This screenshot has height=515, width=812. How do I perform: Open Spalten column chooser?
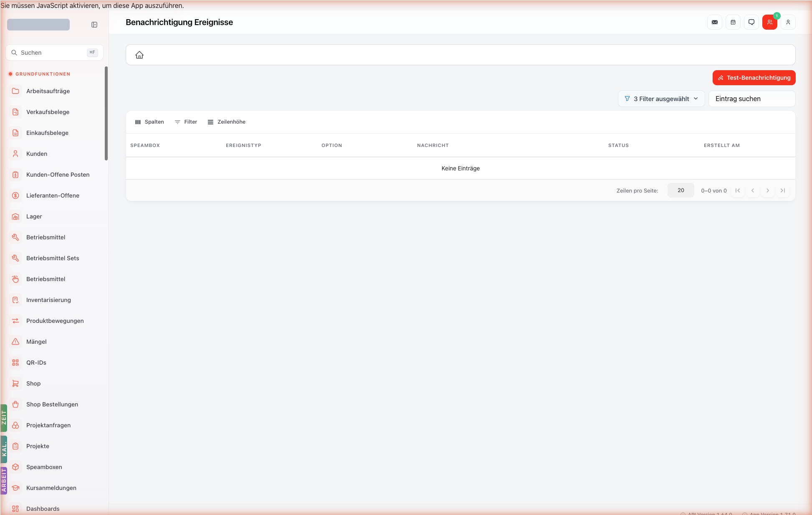coord(149,122)
